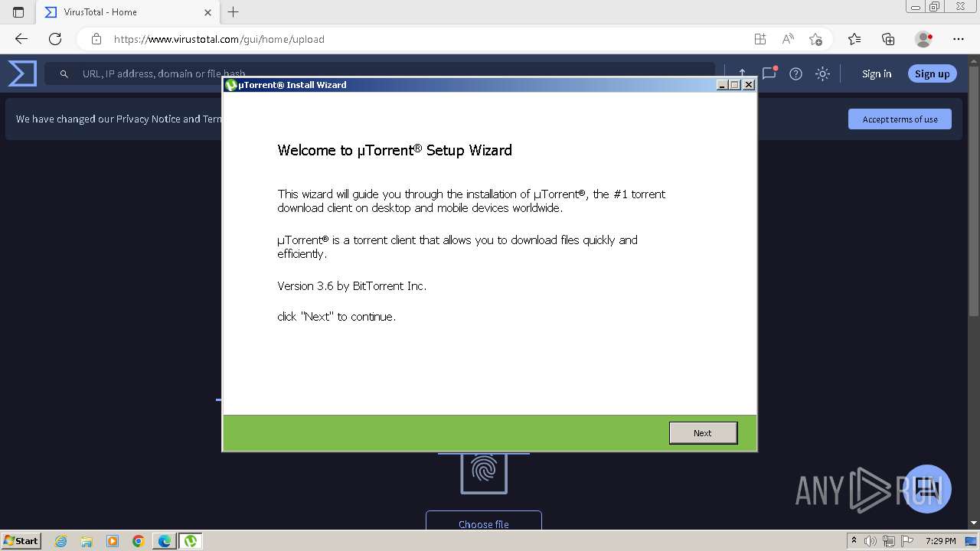Switch to Microsoft Edge in the taskbar
Viewport: 980px width, 551px height.
(165, 541)
